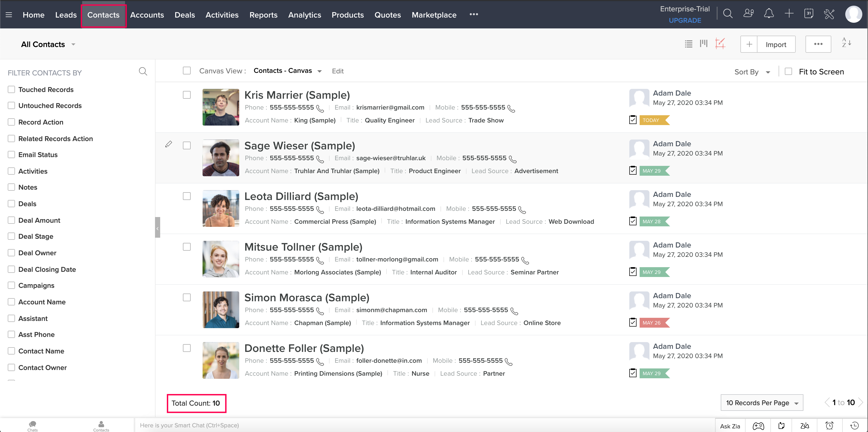
Task: Check the Touched Records filter
Action: (x=11, y=90)
